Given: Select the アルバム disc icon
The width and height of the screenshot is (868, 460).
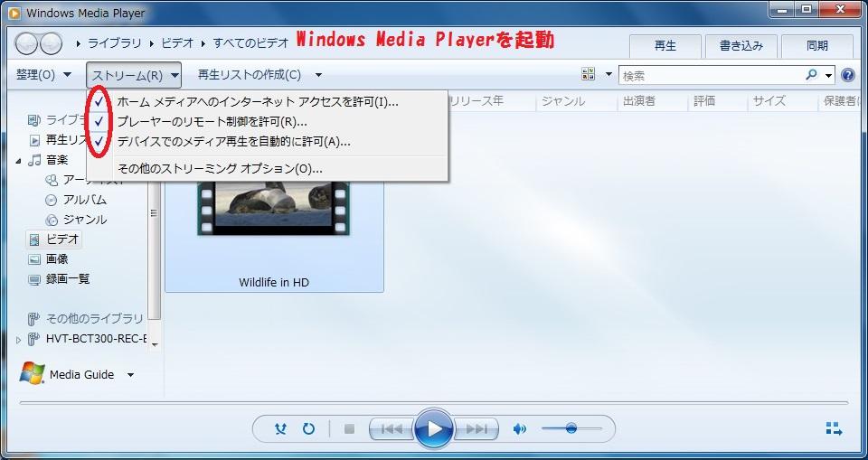Looking at the screenshot, I should (x=52, y=200).
